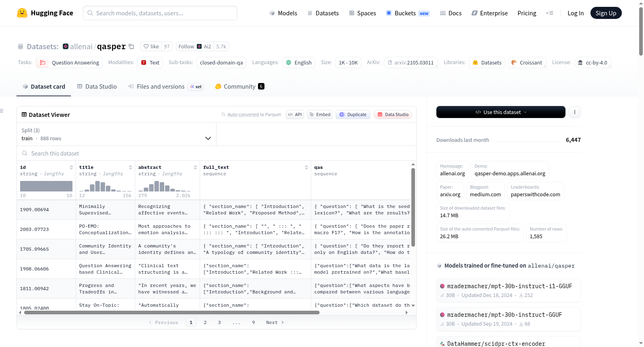
Task: Select the cc-by-4.0 license tag
Action: pos(592,62)
